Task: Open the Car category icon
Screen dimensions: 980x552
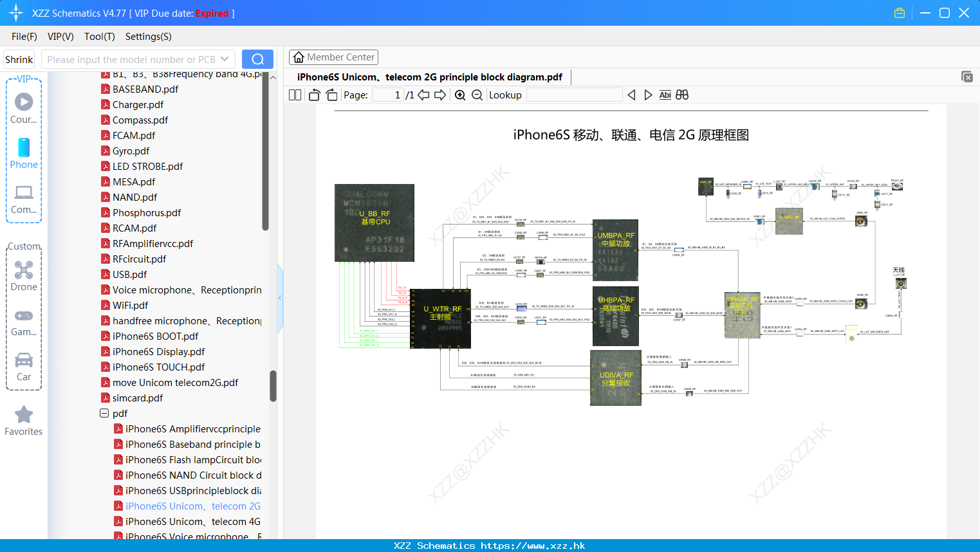Action: click(x=24, y=360)
